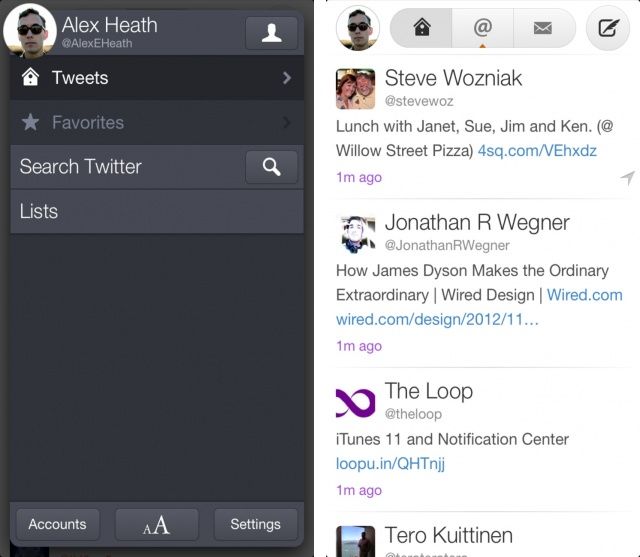Open the profile silhouette button beside Alex Heath
640x557 pixels.
pyautogui.click(x=271, y=33)
